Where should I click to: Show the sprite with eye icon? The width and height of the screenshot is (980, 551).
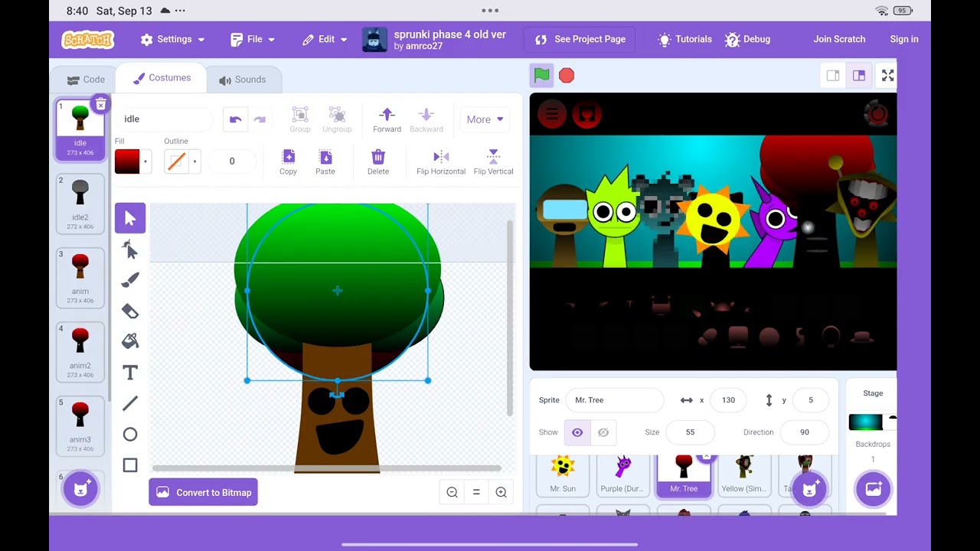coord(577,432)
